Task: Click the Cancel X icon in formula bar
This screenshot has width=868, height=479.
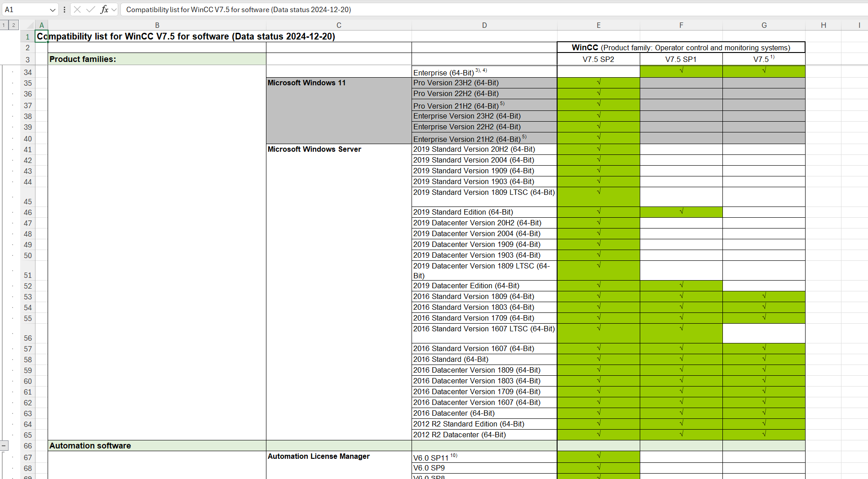Action: click(77, 9)
